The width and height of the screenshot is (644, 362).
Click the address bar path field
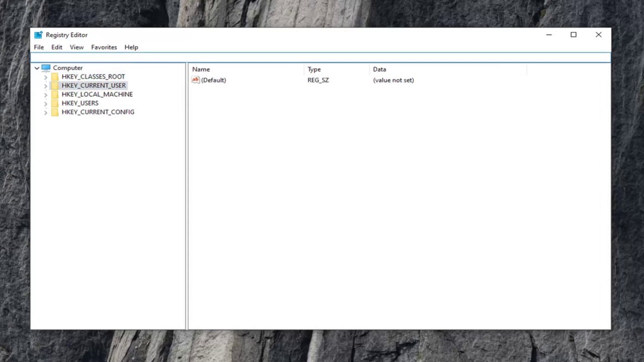(x=320, y=57)
